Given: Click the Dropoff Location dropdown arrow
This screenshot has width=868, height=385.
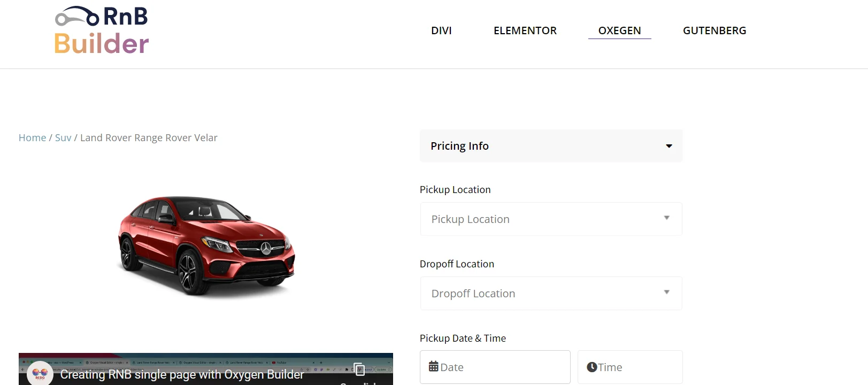Looking at the screenshot, I should [x=666, y=292].
